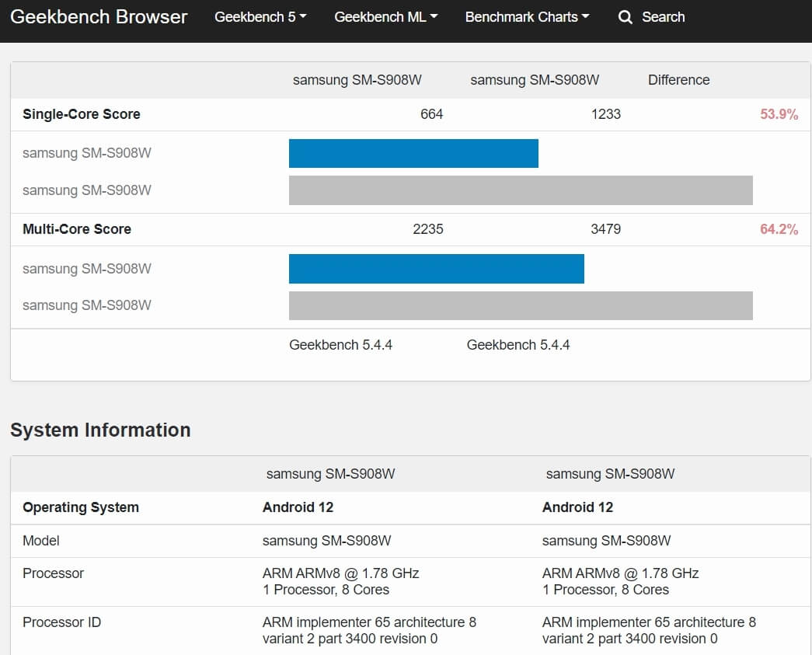Screen dimensions: 812x655
Task: Select the Multi-Core Score label
Action: coord(77,229)
